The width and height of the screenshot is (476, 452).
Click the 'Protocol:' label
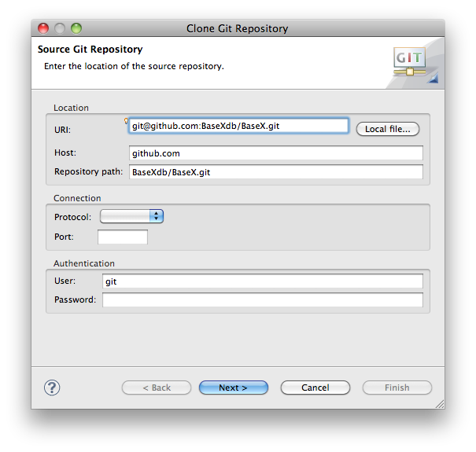[73, 217]
